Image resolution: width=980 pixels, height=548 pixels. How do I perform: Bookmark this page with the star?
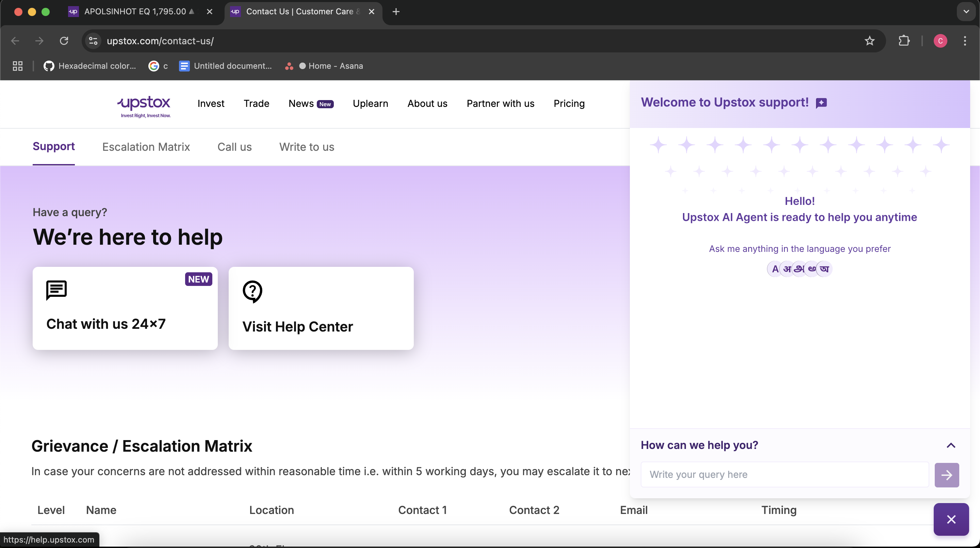point(869,41)
